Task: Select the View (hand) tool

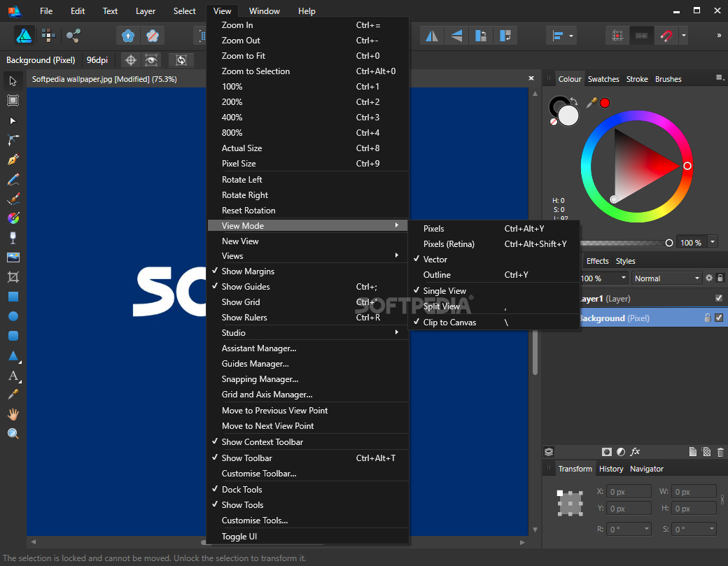Action: [x=13, y=414]
